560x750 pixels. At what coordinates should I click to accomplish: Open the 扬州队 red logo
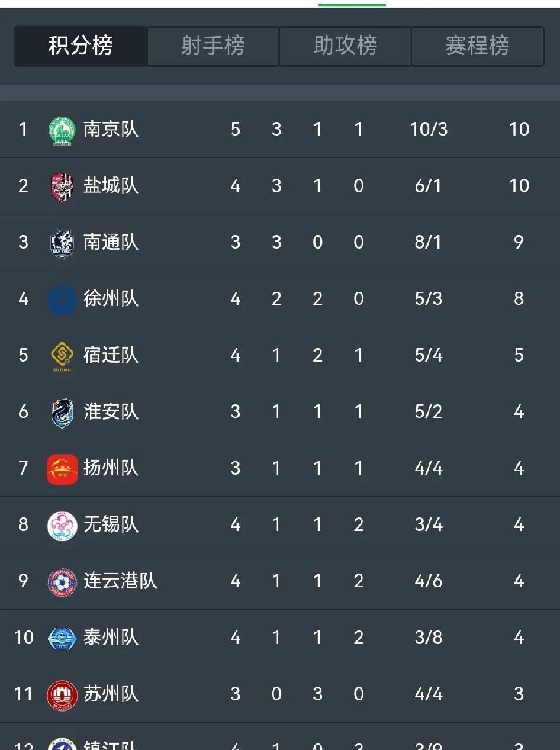tap(62, 469)
